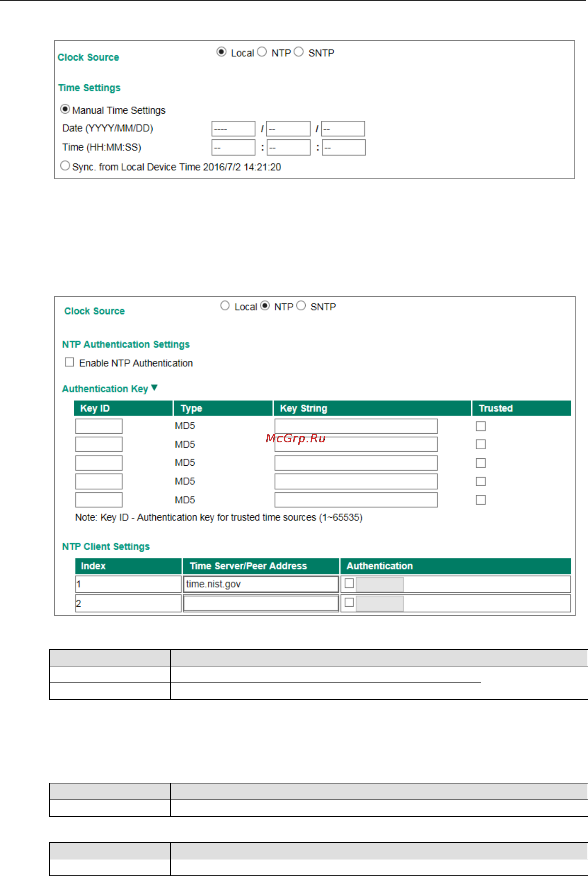The height and width of the screenshot is (876, 588).
Task: Select NTP clock source in top panel
Action: (x=262, y=52)
